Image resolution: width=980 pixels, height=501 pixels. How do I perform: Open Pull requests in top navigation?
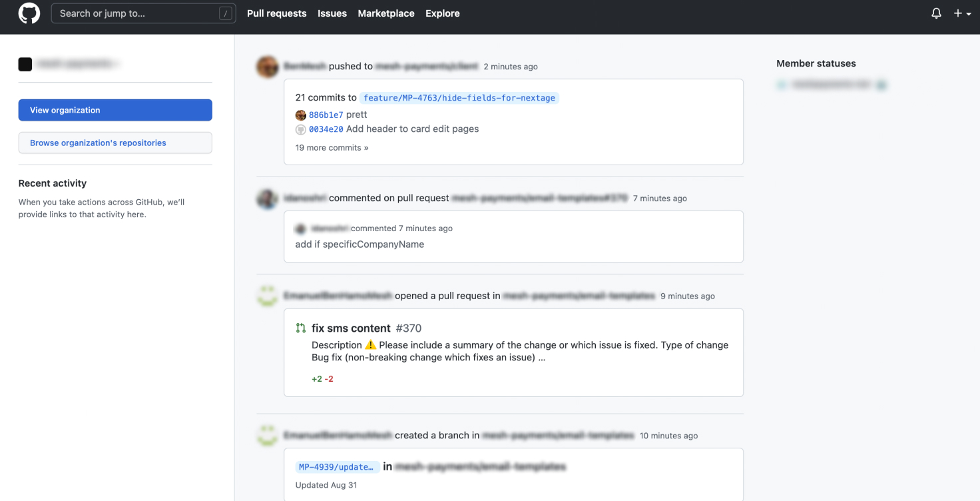pos(276,13)
